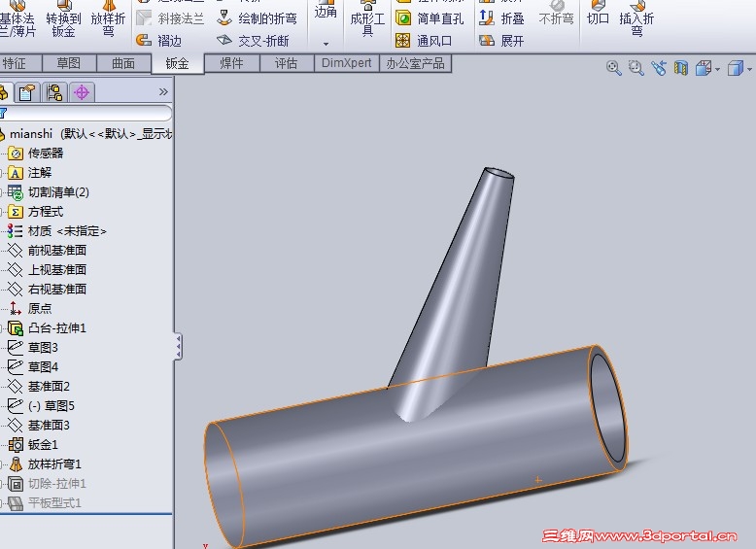Click the Zoom to Area magnifier icon
The width and height of the screenshot is (756, 549).
click(x=636, y=68)
